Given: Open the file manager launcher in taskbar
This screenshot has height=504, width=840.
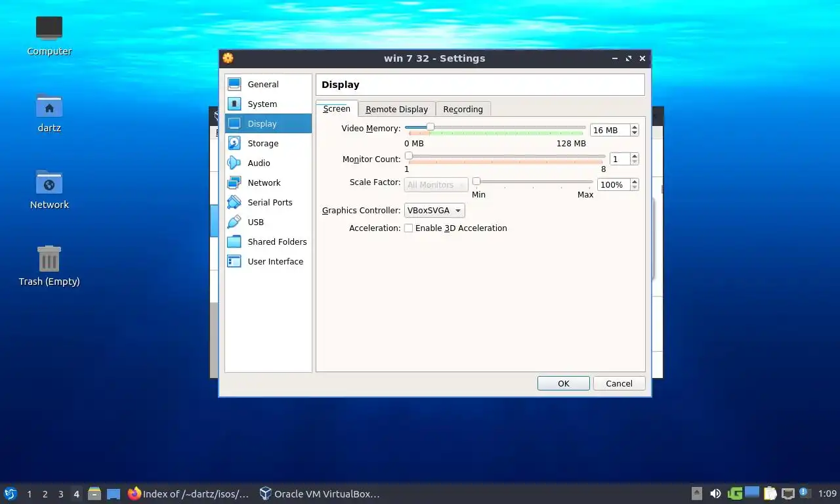Looking at the screenshot, I should click(x=94, y=493).
